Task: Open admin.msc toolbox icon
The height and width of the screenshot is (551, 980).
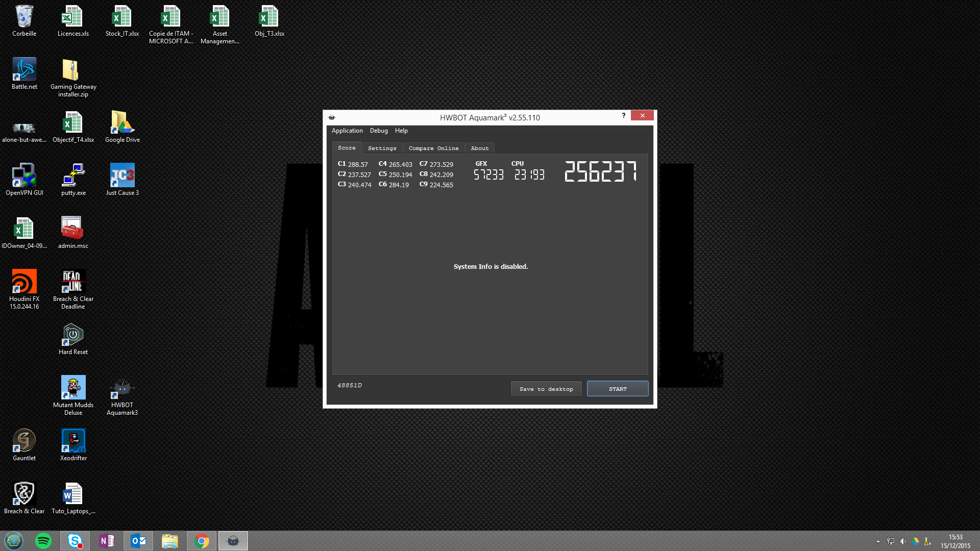Action: [73, 233]
